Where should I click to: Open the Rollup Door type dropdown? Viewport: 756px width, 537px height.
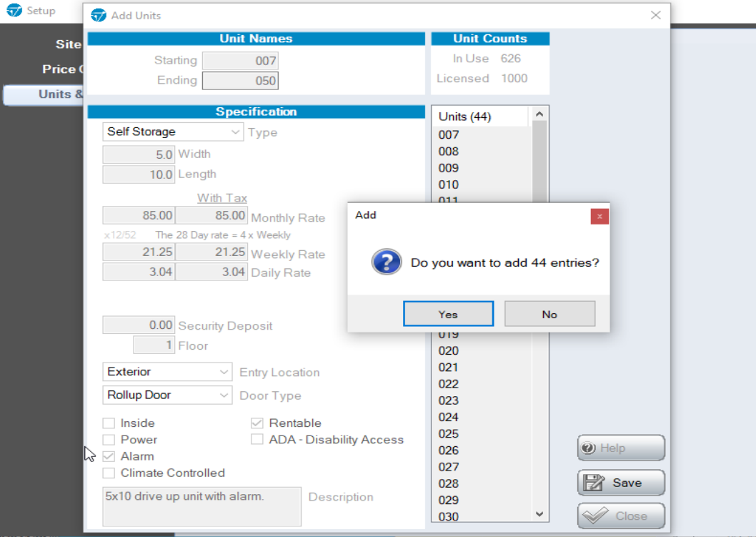(x=167, y=395)
